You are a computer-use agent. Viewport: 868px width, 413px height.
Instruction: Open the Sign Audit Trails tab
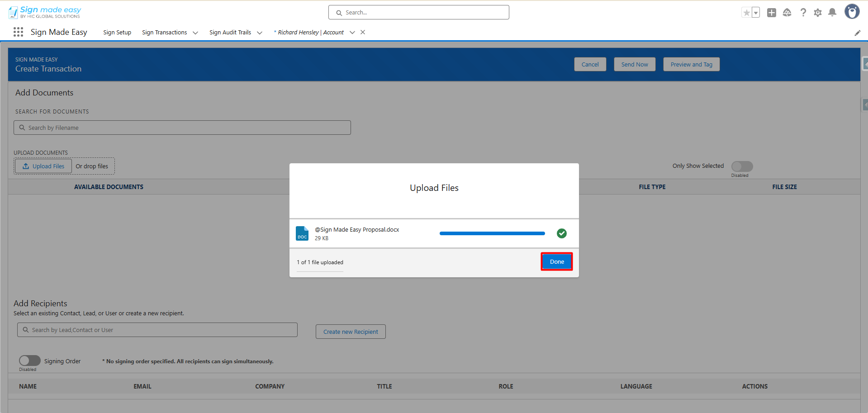(230, 33)
